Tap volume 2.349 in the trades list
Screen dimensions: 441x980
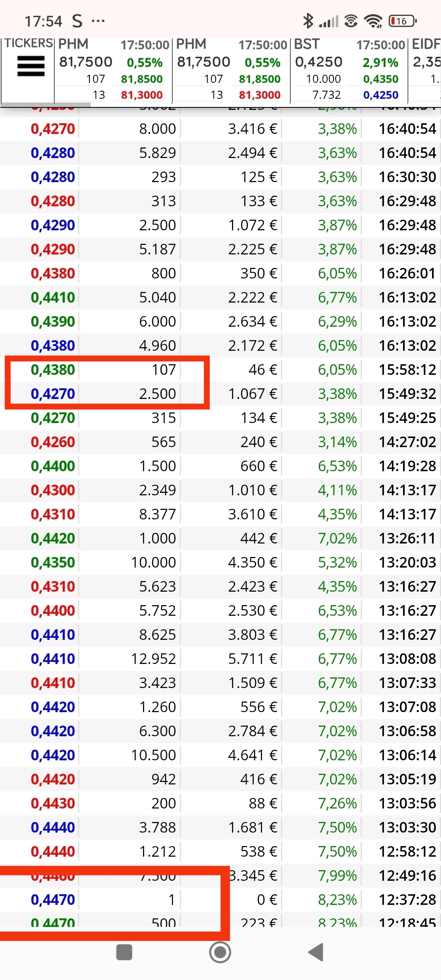click(157, 490)
